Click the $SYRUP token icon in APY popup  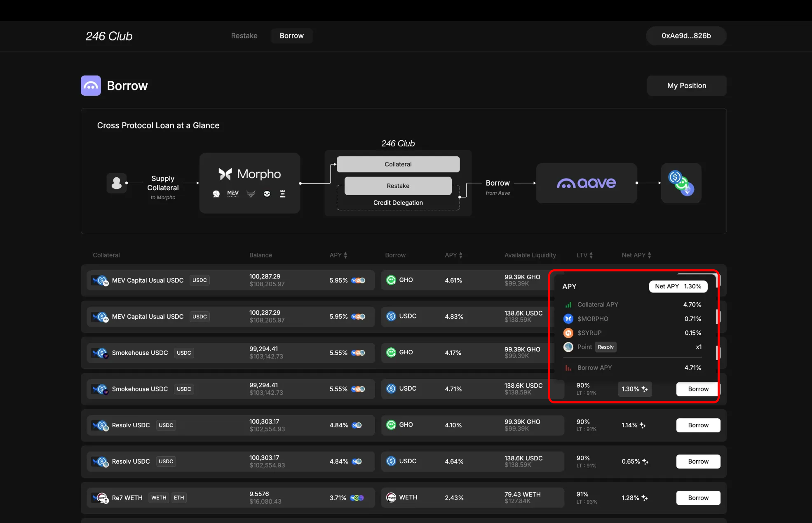568,333
